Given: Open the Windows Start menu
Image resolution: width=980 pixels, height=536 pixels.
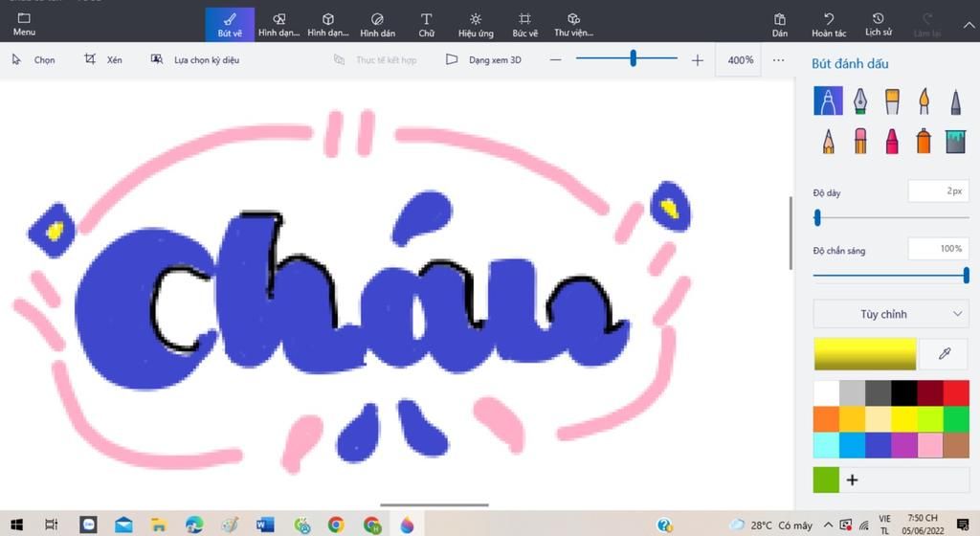Looking at the screenshot, I should (x=17, y=525).
